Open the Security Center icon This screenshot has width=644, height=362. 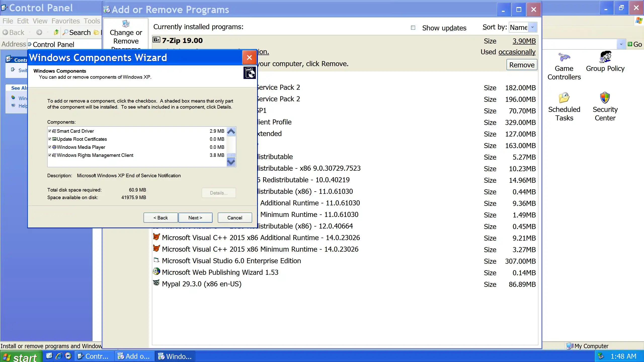click(605, 98)
